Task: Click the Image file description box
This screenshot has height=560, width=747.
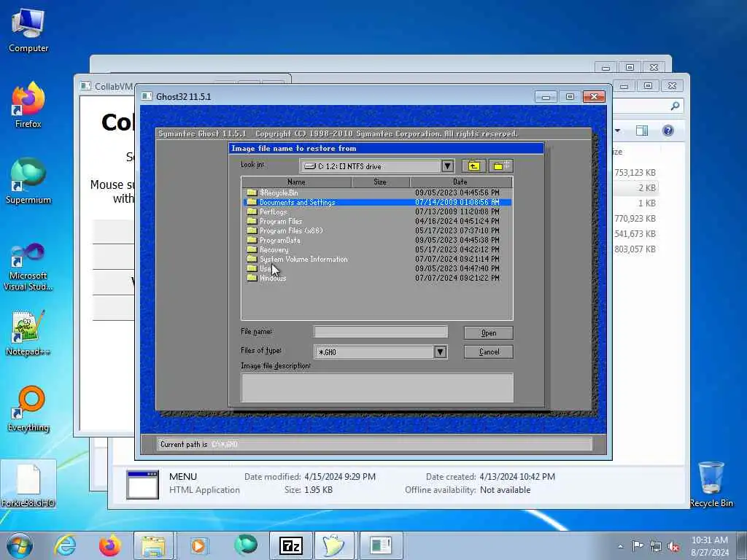Action: [377, 388]
